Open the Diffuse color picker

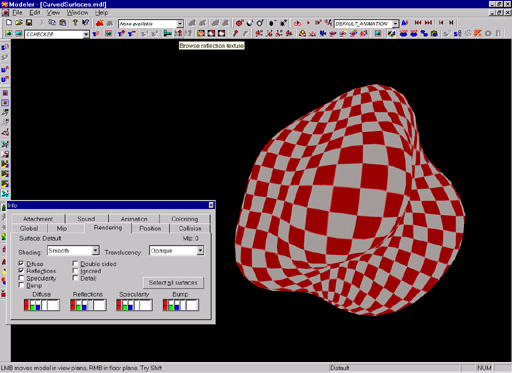[42, 305]
